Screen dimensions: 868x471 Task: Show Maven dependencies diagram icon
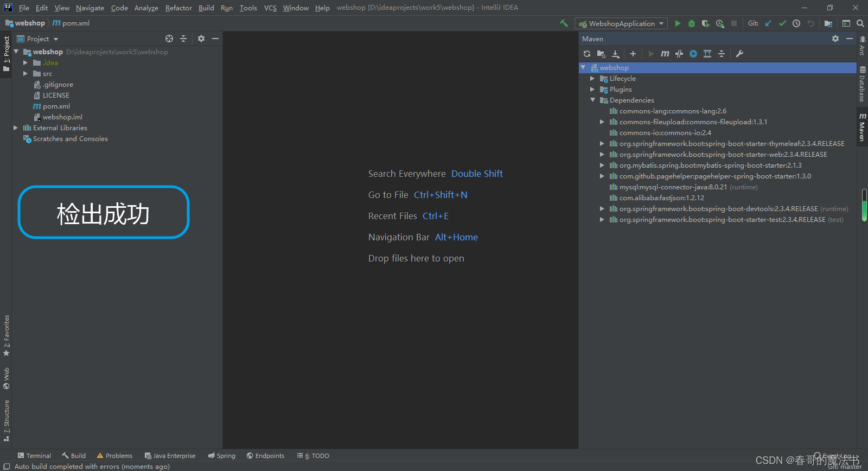pos(707,54)
